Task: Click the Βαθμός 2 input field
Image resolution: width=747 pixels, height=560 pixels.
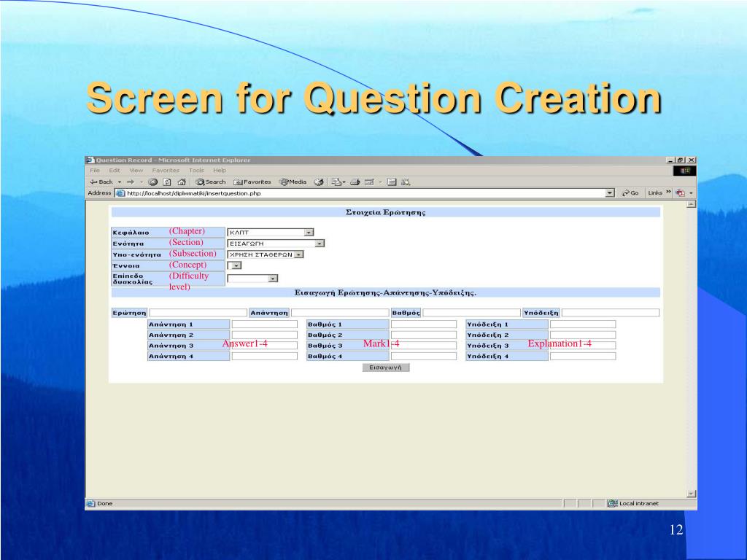Action: 424,335
